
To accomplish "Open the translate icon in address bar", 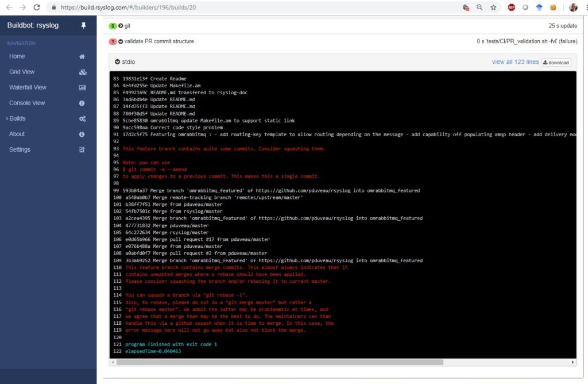I will [x=466, y=7].
